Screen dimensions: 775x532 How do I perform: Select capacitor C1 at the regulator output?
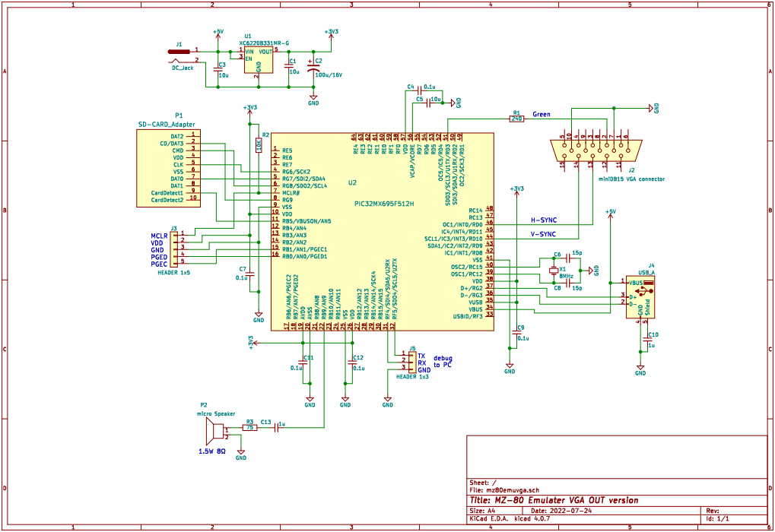pyautogui.click(x=289, y=65)
